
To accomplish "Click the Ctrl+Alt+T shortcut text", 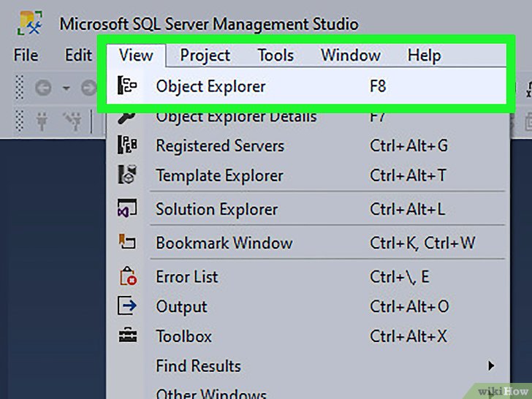I will (x=408, y=175).
